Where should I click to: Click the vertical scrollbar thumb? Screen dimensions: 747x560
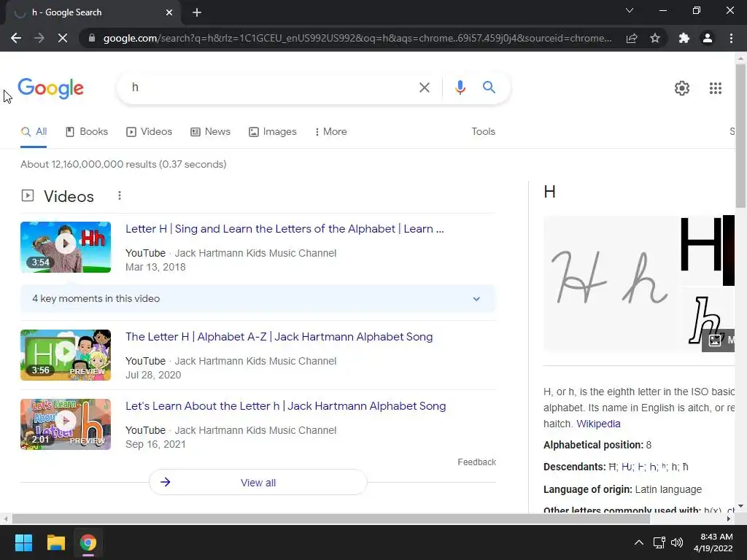(740, 136)
